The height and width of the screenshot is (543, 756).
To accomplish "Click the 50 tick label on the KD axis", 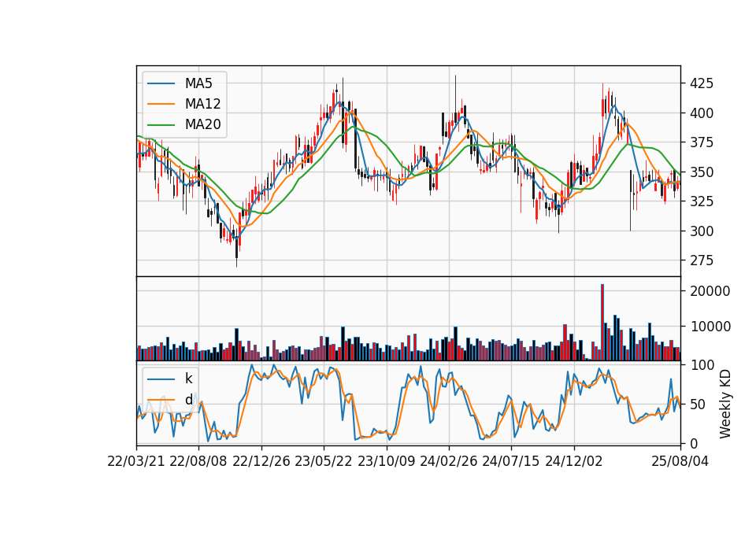I will click(x=698, y=404).
